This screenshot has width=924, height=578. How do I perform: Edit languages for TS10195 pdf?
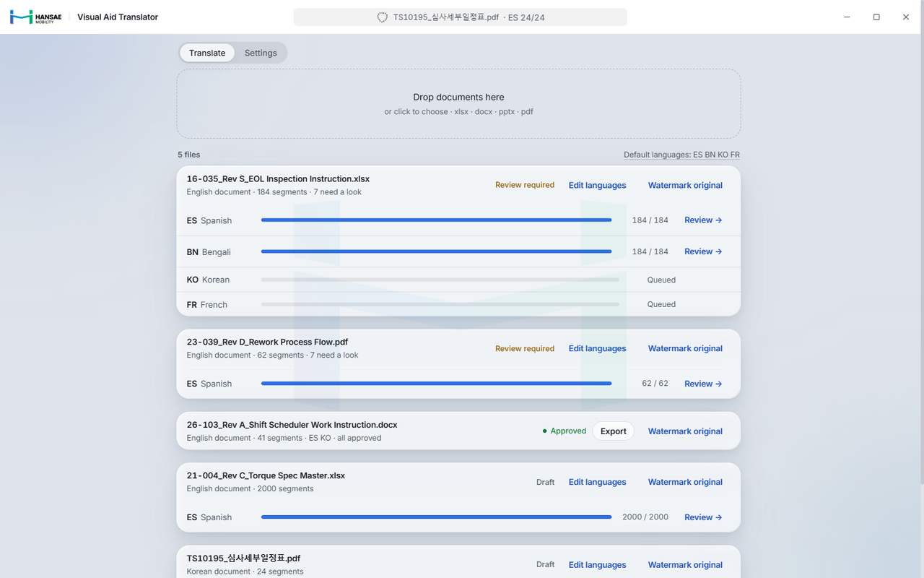(x=597, y=565)
